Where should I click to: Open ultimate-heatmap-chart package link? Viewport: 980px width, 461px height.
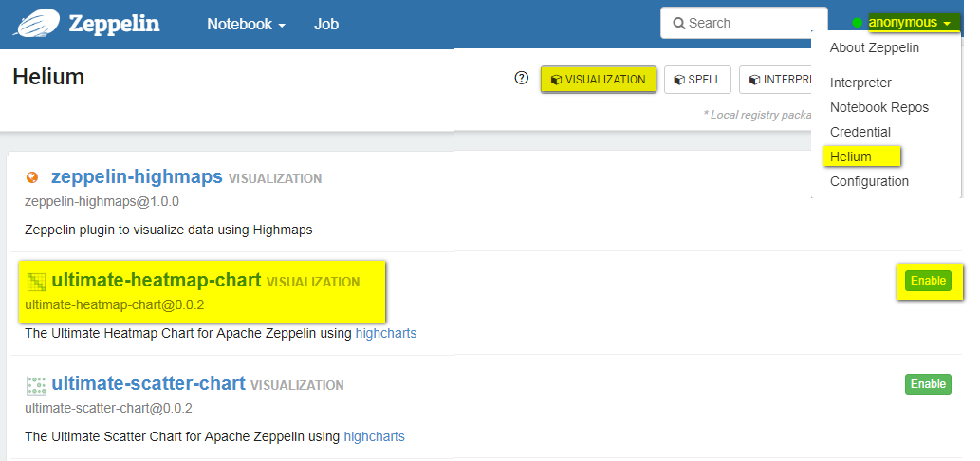[x=157, y=281]
